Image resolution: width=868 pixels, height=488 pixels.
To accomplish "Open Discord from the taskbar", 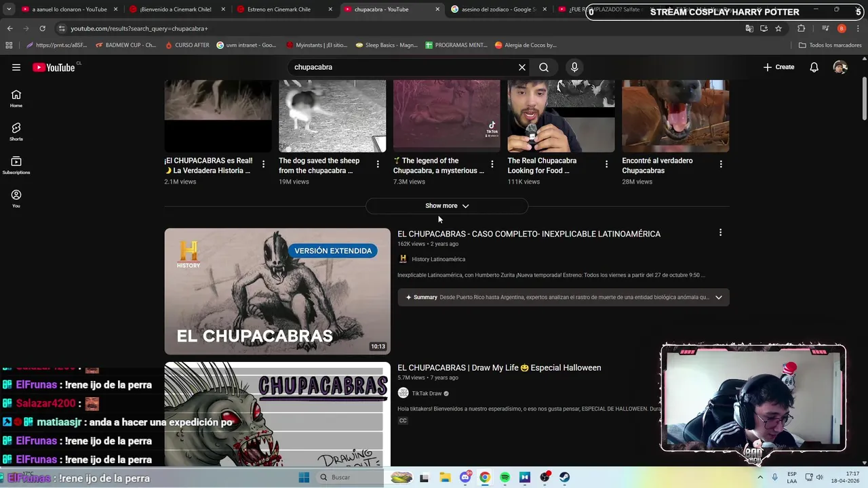I will click(465, 477).
